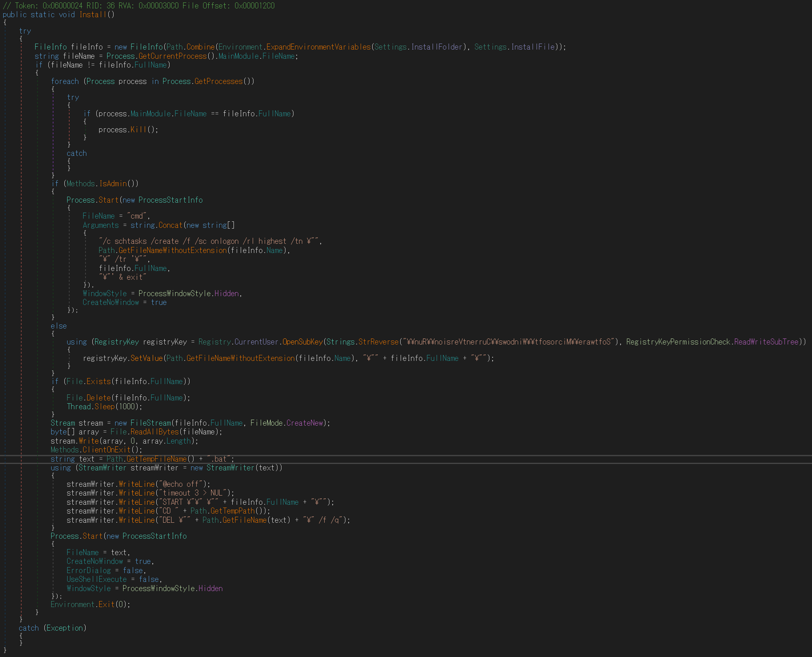Click the Install method name in declaration
Image resolution: width=812 pixels, height=657 pixels.
[x=93, y=15]
